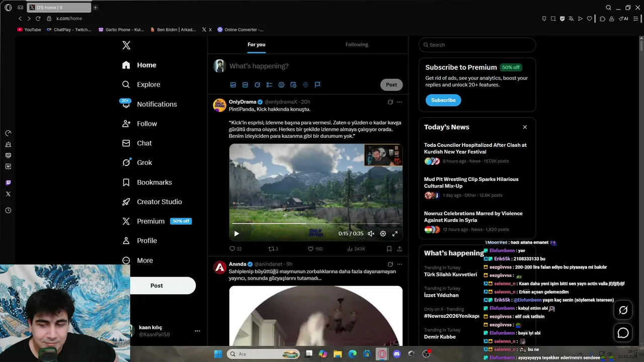View analytics of the OnlyDrama post

(356, 249)
